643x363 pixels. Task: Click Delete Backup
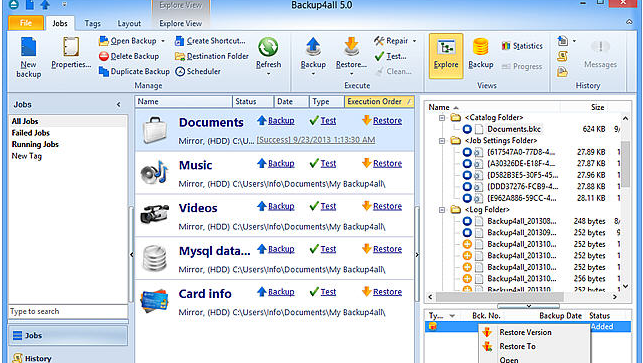coord(129,56)
